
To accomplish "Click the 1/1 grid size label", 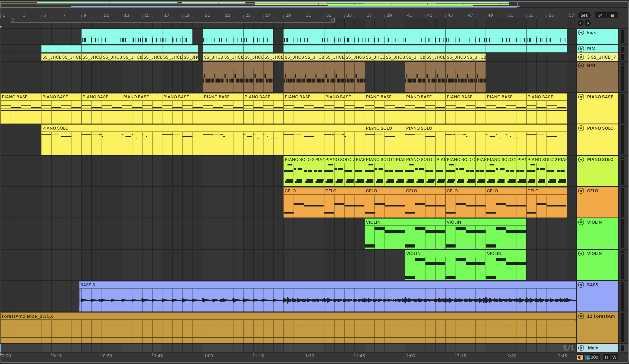I will coord(568,348).
